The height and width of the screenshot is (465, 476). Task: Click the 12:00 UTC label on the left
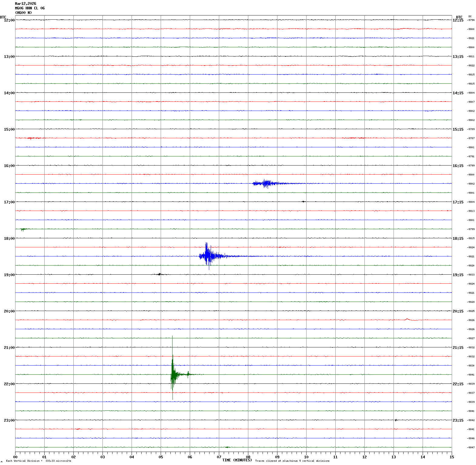pos(9,20)
